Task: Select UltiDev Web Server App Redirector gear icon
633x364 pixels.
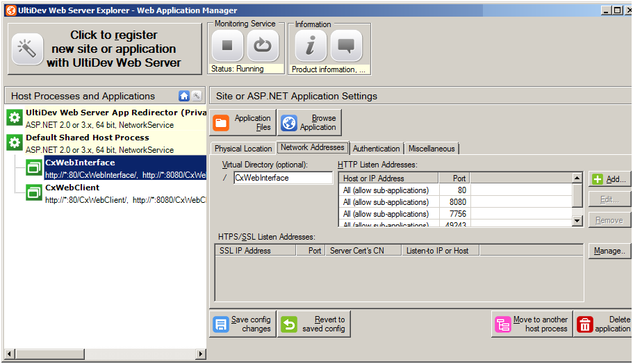Action: pos(15,118)
